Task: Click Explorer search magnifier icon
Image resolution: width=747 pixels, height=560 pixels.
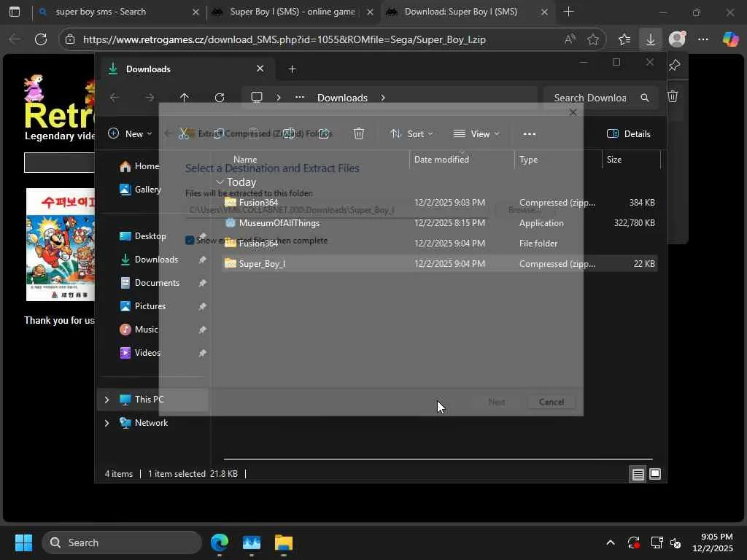Action: (x=645, y=98)
